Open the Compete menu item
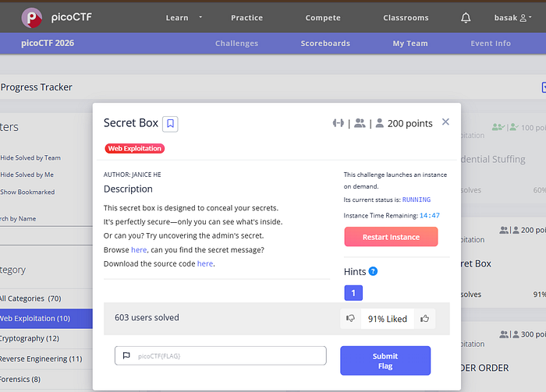The width and height of the screenshot is (546, 392). pos(323,18)
